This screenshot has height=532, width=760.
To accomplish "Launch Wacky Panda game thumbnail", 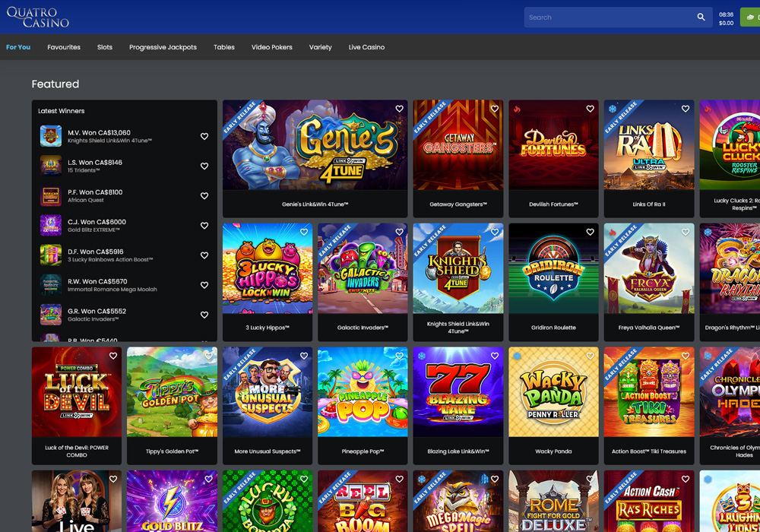I will tap(553, 392).
